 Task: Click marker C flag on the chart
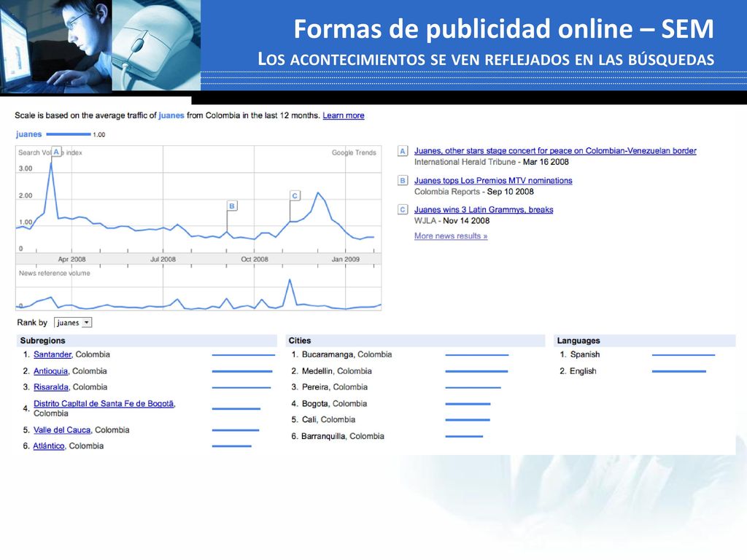[x=295, y=195]
